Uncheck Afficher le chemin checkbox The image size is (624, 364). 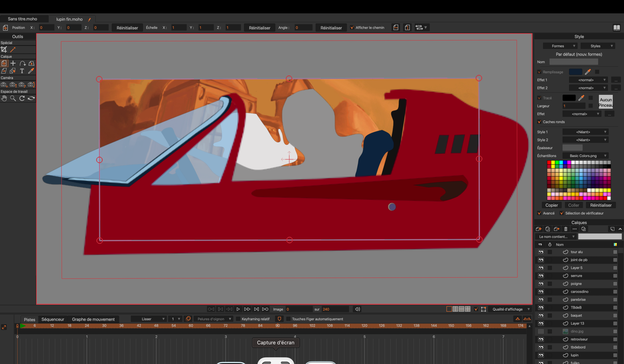coord(352,28)
